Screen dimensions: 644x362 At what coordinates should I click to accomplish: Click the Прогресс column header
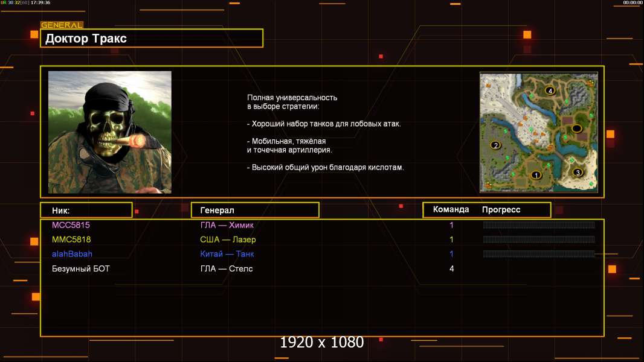[x=501, y=210]
